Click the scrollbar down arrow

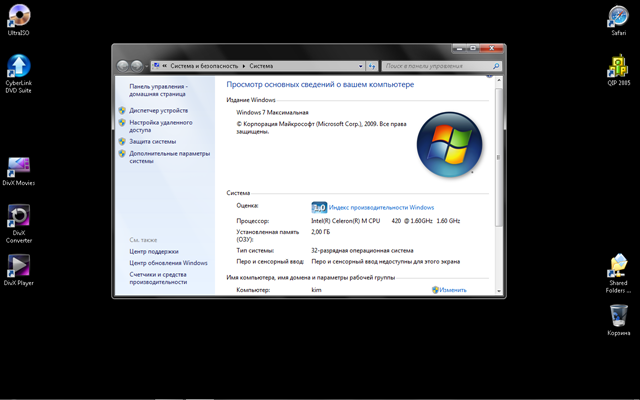click(498, 291)
